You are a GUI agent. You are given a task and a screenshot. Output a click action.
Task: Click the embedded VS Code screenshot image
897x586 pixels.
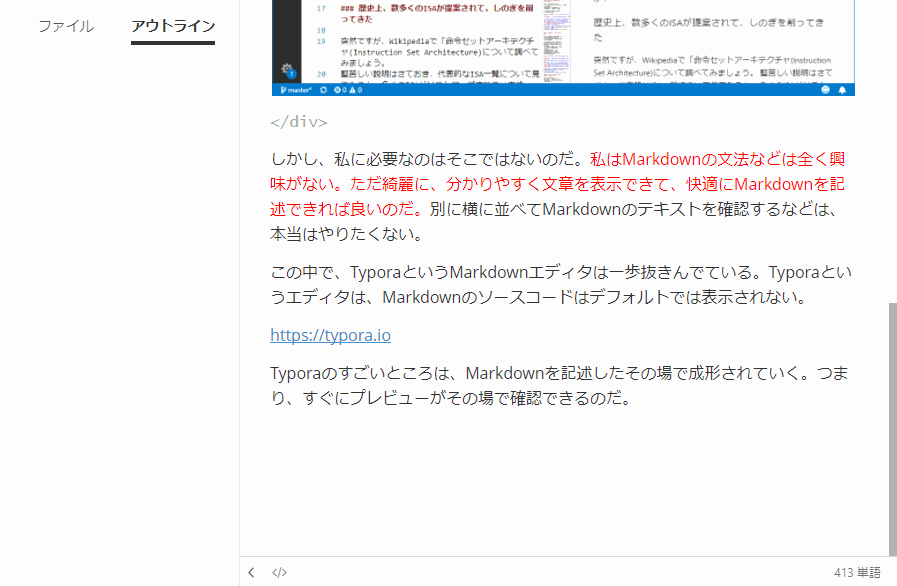coord(563,47)
